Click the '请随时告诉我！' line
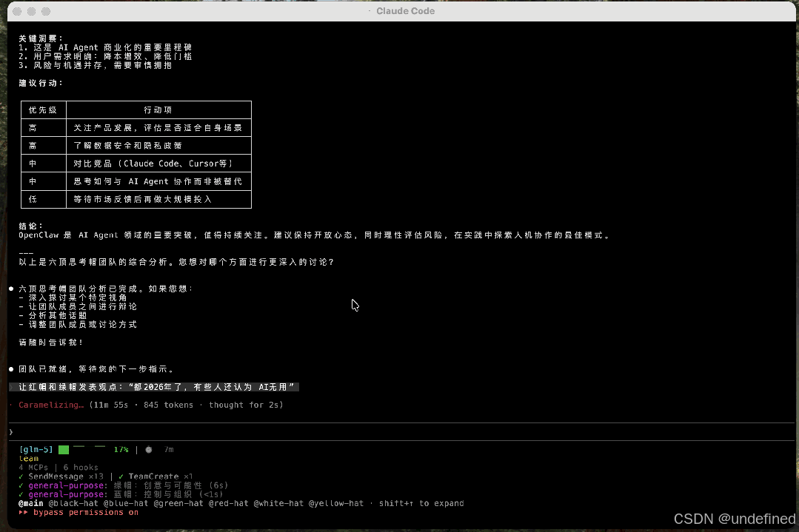 [x=51, y=342]
